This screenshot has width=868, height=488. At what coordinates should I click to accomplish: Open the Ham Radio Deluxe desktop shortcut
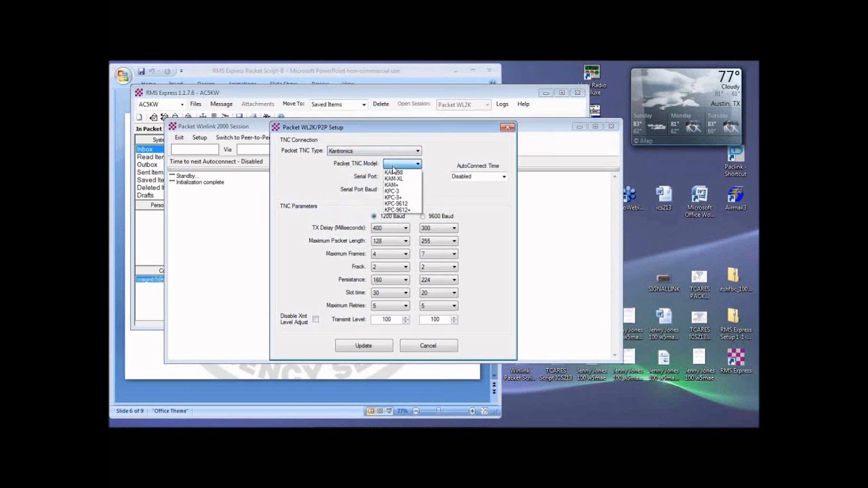coord(592,73)
